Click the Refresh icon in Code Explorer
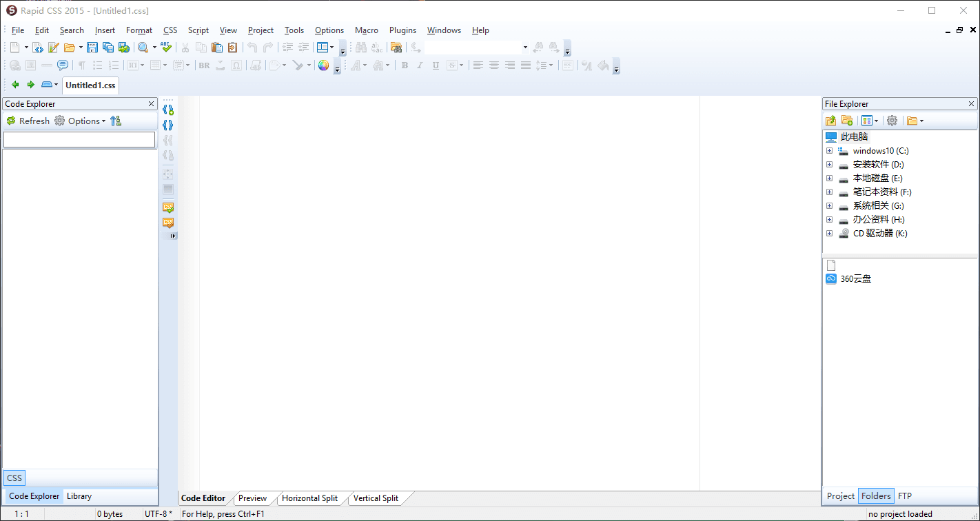Image resolution: width=980 pixels, height=521 pixels. click(x=11, y=121)
